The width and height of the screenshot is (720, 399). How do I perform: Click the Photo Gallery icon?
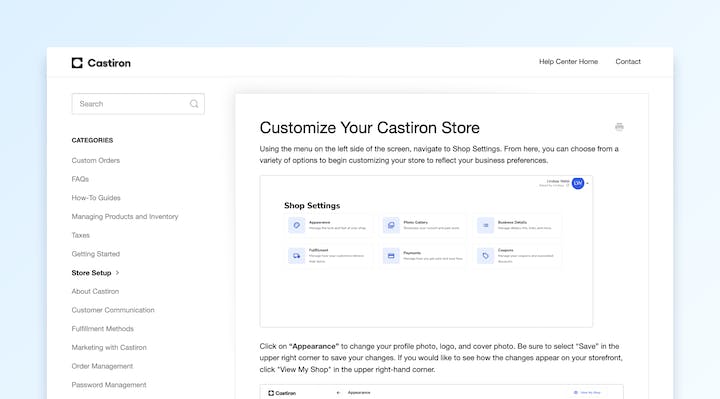coord(391,225)
